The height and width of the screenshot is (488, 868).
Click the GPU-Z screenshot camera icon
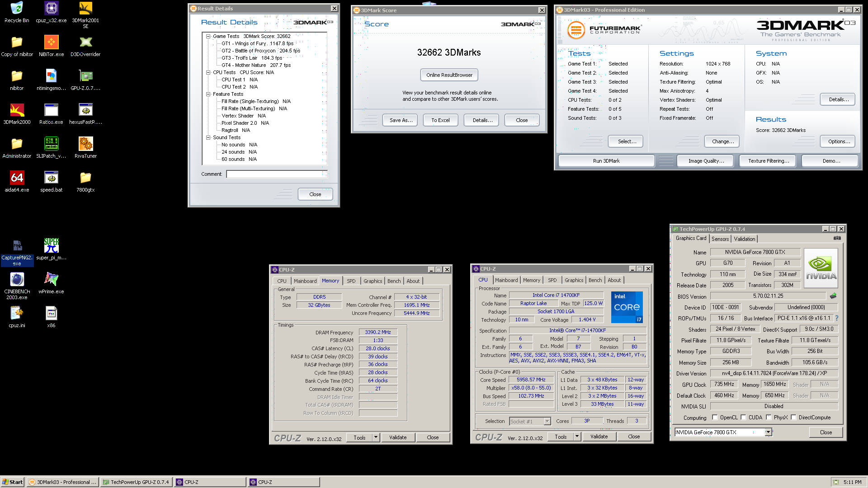[x=837, y=238]
